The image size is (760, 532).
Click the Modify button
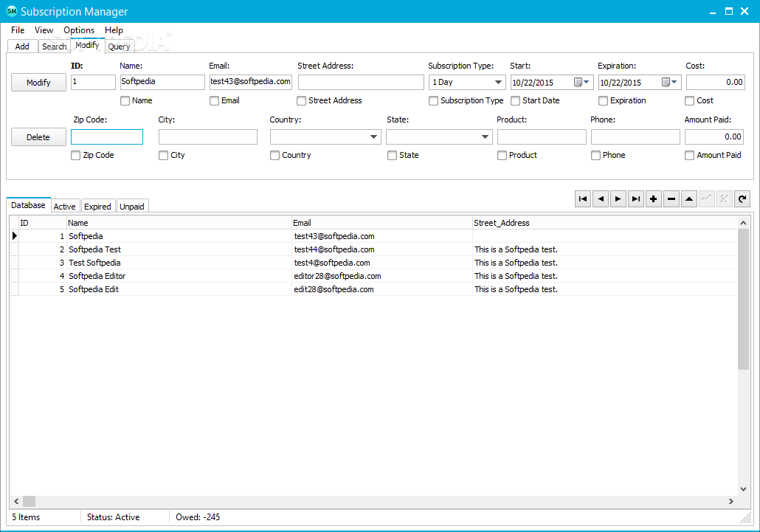39,83
